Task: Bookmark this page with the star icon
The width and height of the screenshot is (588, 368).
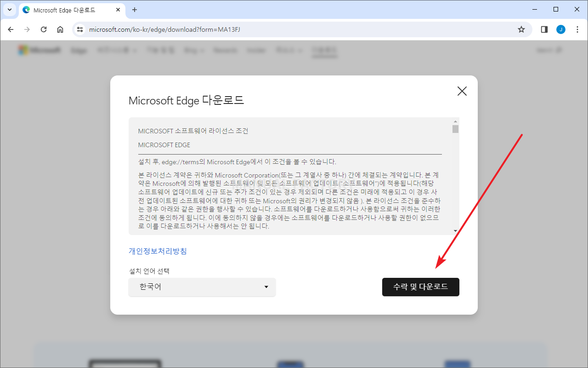Action: pos(521,29)
